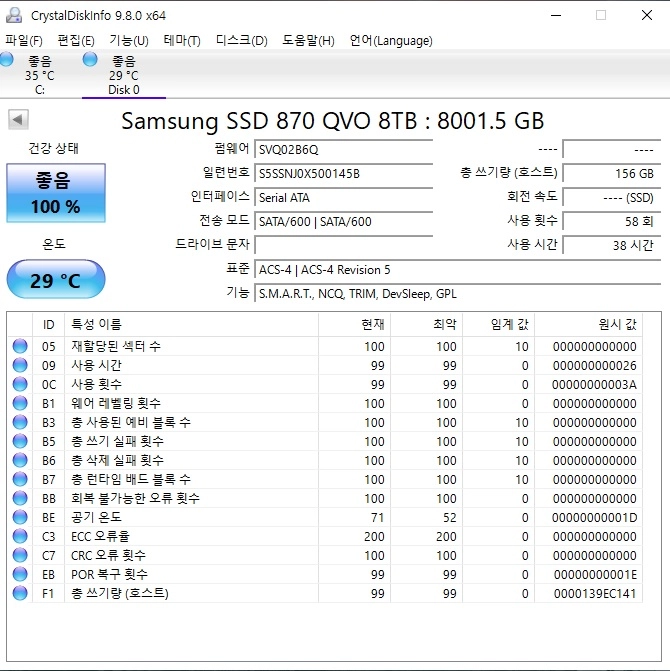
Task: Minimize the CrystalDiskInfo window
Action: coord(556,15)
